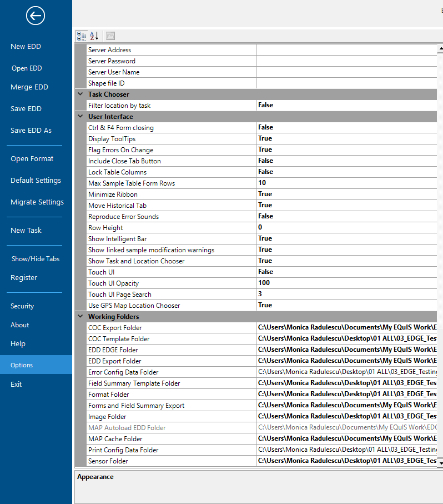
Task: Click the Display ToolTips True value
Action: 346,139
